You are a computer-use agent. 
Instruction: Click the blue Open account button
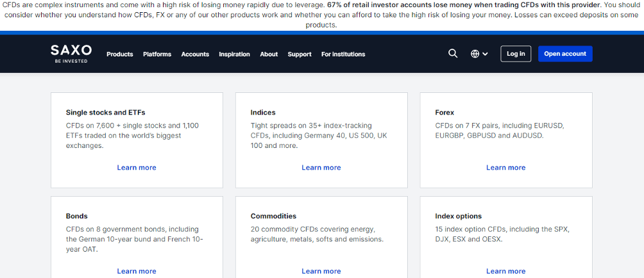565,54
